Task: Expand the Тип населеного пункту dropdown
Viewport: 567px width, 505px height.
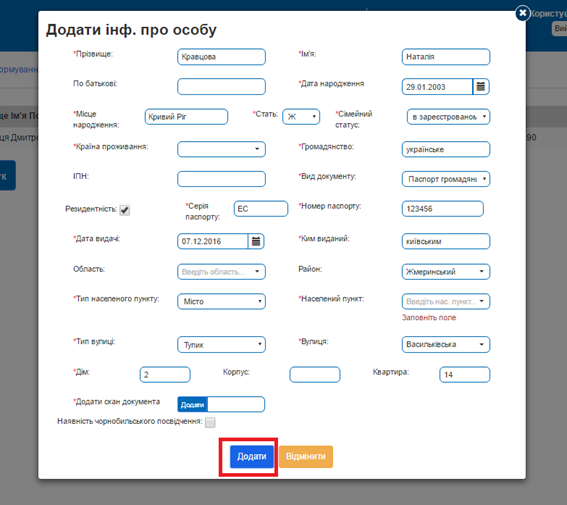Action: point(221,301)
